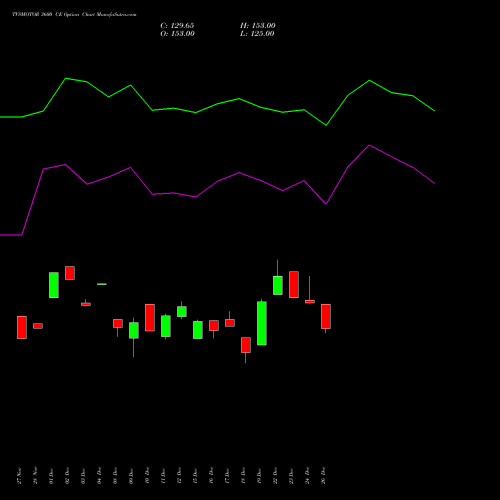Image resolution: width=500 pixels, height=500 pixels.
Task: Click the TVSMOTOR CE Options chart title
Action: coord(74,15)
